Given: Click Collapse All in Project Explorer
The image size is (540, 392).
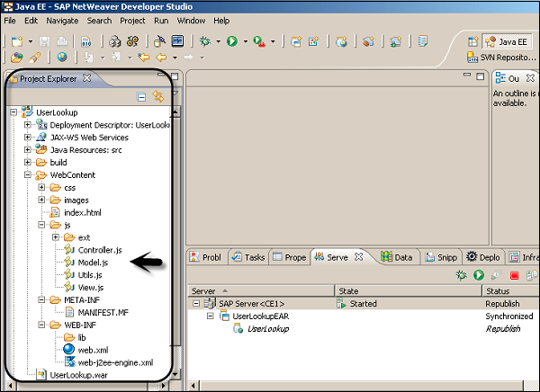Looking at the screenshot, I should (141, 96).
